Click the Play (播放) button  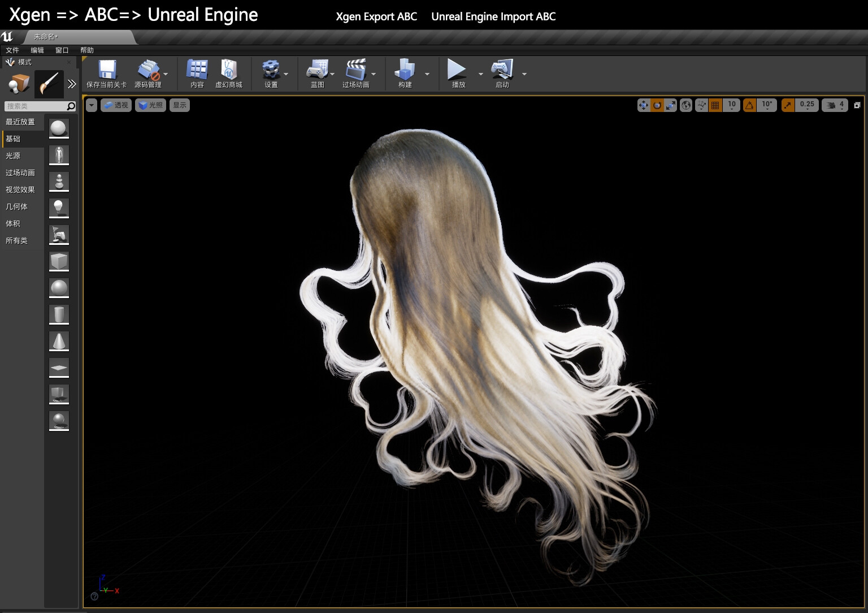(x=457, y=70)
